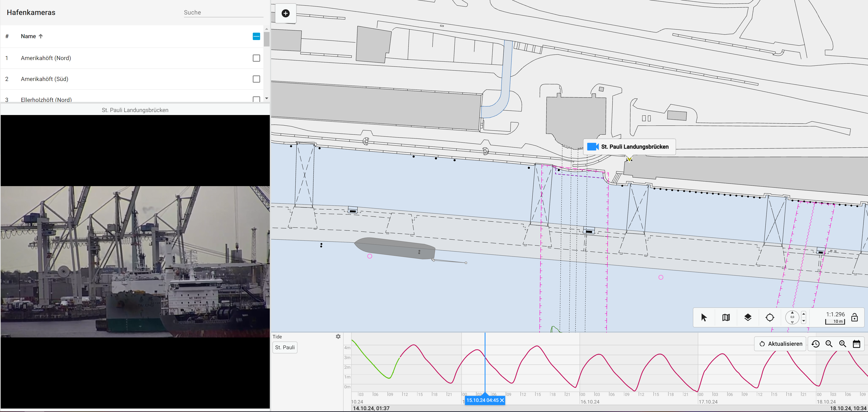Screen dimensions: 868x412
Task: Click the 10 m scale bar
Action: point(835,322)
